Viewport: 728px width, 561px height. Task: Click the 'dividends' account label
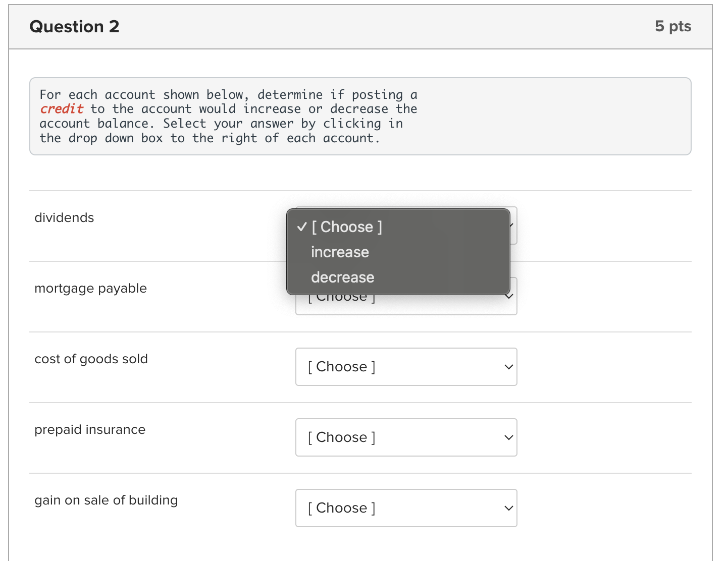(x=64, y=217)
